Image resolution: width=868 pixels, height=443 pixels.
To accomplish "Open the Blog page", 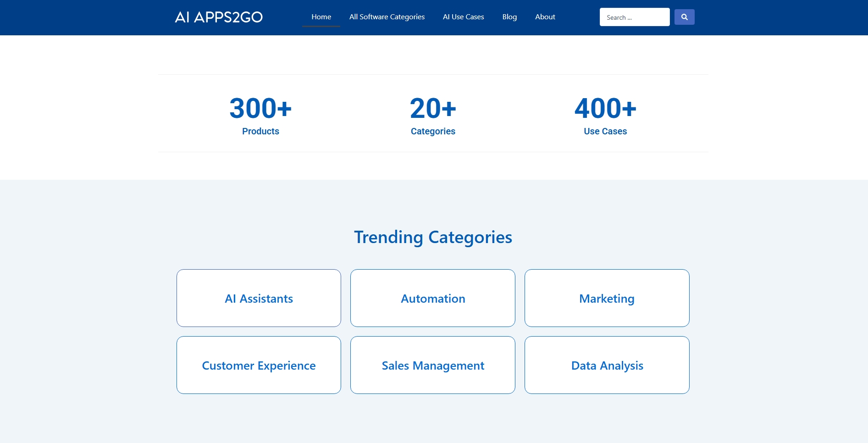I will click(x=509, y=17).
